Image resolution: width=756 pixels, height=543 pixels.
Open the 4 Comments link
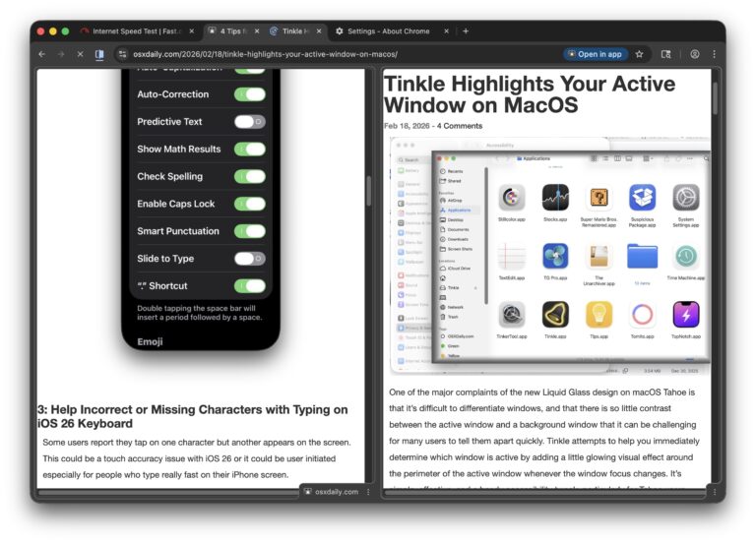pos(460,126)
